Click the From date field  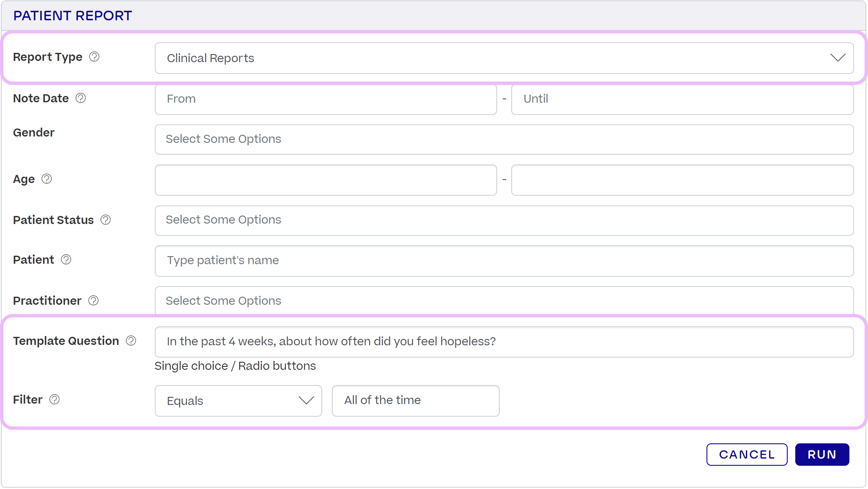pos(326,99)
